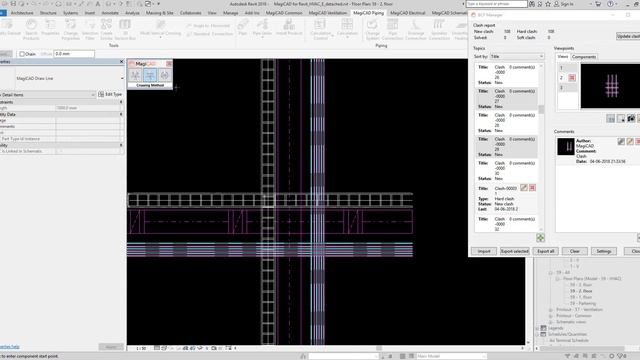Open Components tab in Viewpoints

[584, 57]
